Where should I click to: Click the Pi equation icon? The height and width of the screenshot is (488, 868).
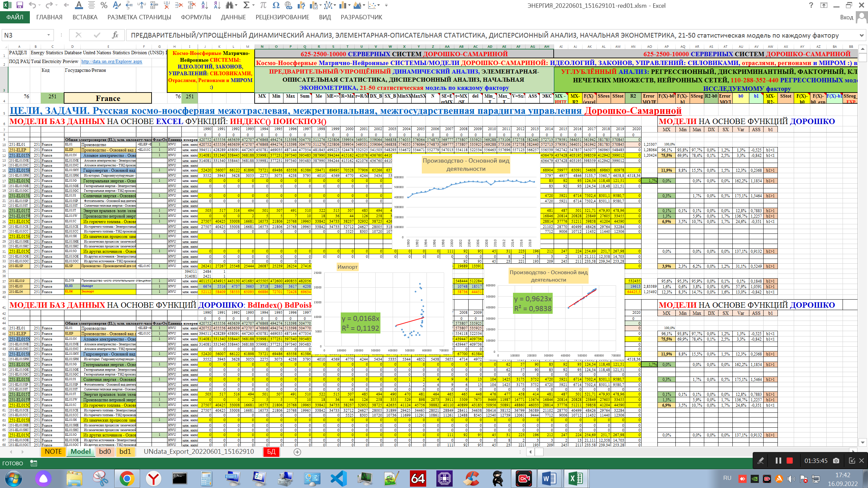click(x=263, y=5)
